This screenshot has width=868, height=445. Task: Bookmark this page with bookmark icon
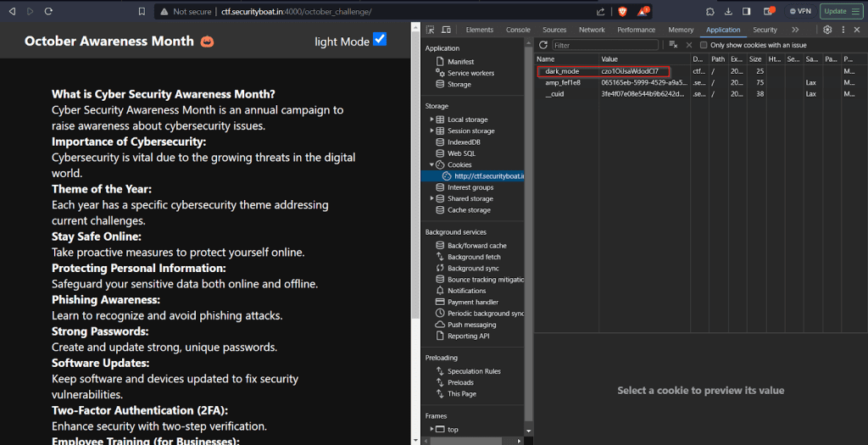[142, 11]
